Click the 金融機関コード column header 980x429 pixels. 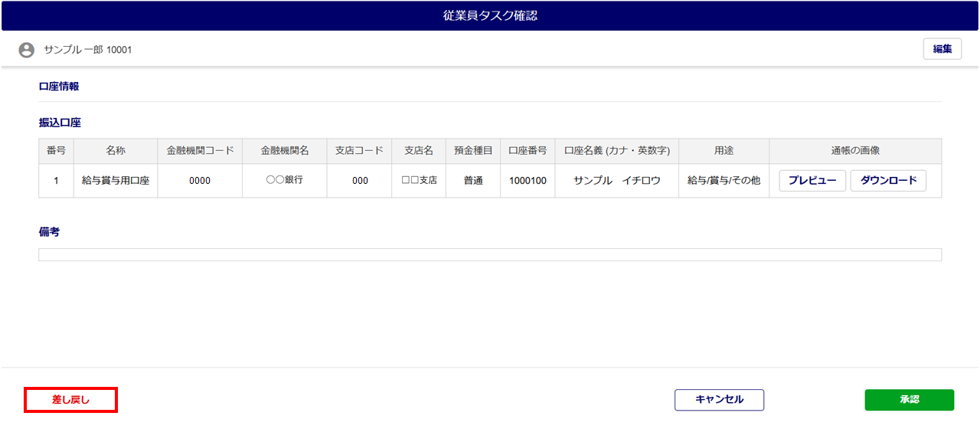(200, 151)
